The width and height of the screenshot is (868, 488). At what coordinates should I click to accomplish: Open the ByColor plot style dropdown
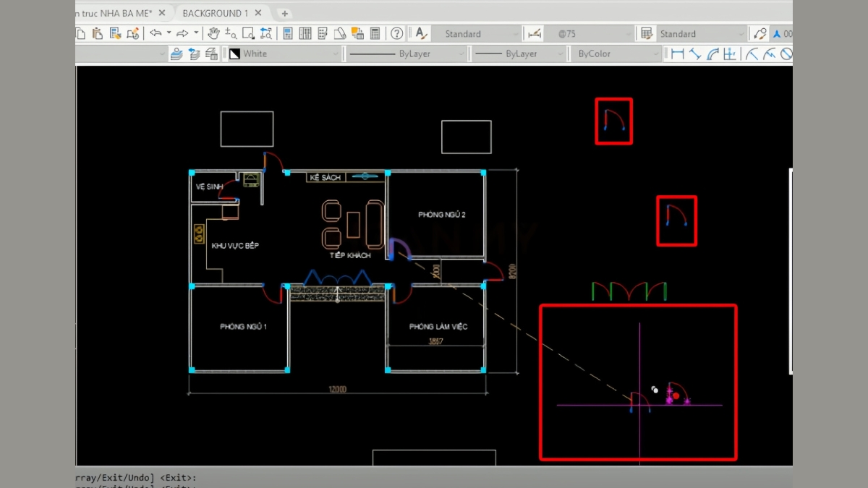click(617, 53)
